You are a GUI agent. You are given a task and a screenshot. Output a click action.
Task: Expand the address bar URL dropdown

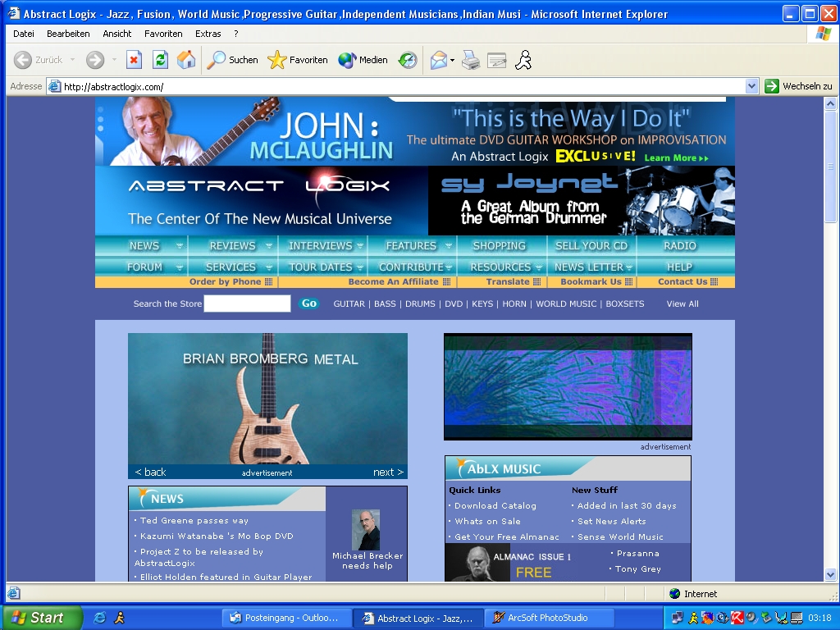point(751,86)
